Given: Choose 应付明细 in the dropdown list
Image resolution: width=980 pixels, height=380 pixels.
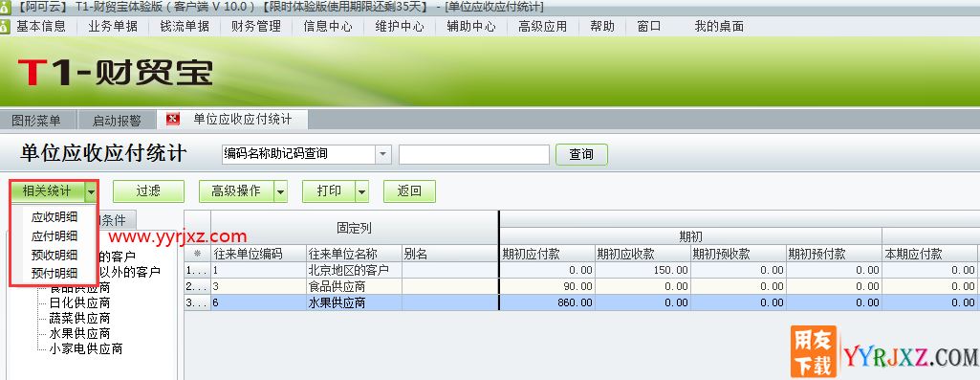Looking at the screenshot, I should tap(54, 236).
